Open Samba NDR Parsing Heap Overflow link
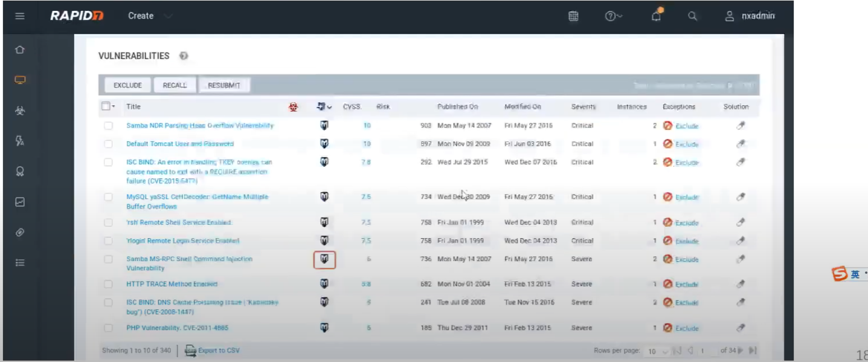The image size is (868, 362). [x=200, y=126]
